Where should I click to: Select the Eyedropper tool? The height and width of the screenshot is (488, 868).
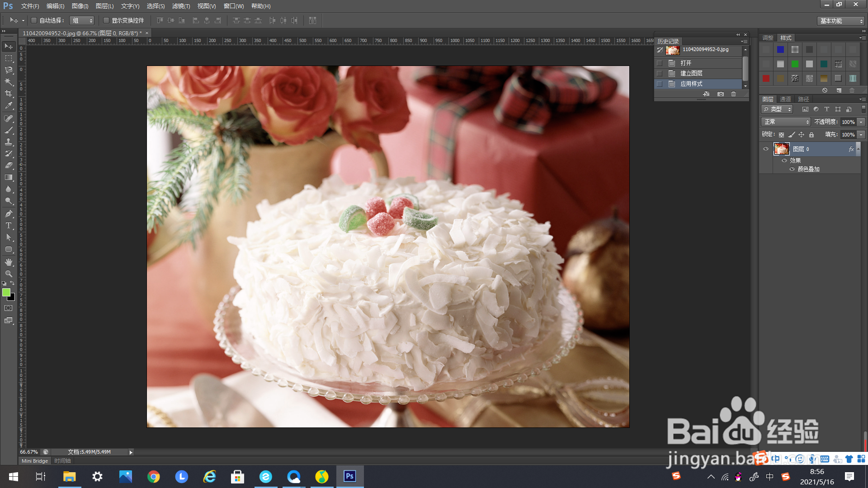coord(9,106)
